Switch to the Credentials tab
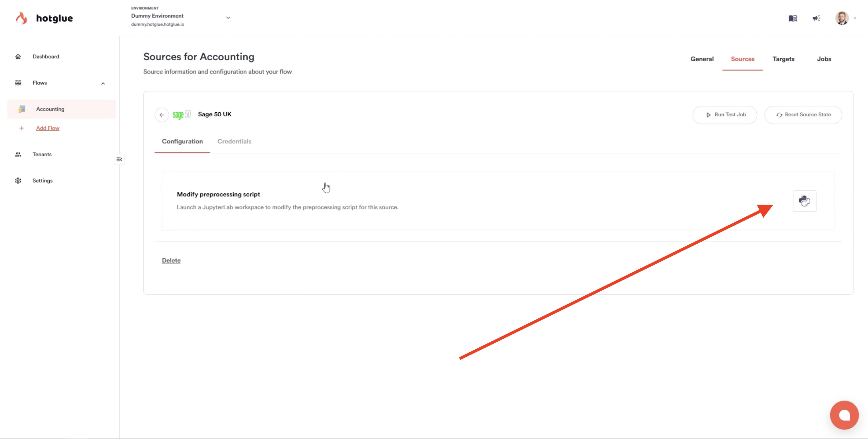The width and height of the screenshot is (868, 439). (234, 141)
